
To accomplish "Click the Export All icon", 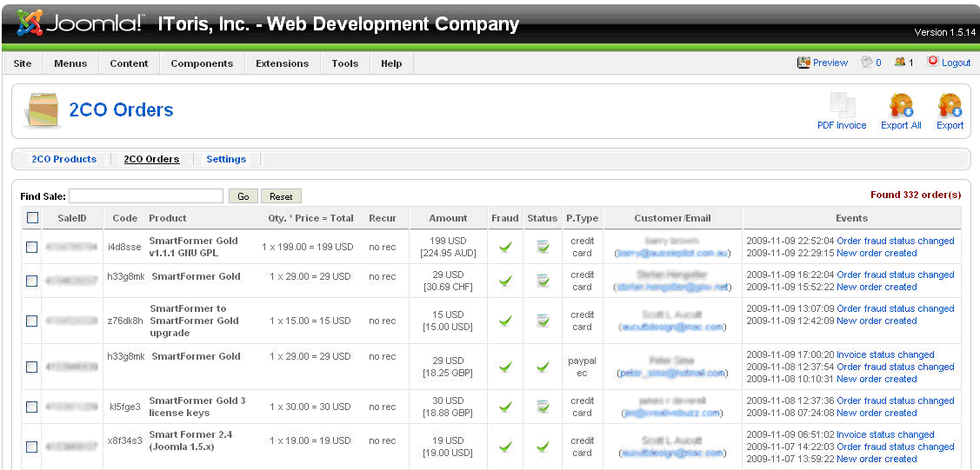I will (x=901, y=105).
